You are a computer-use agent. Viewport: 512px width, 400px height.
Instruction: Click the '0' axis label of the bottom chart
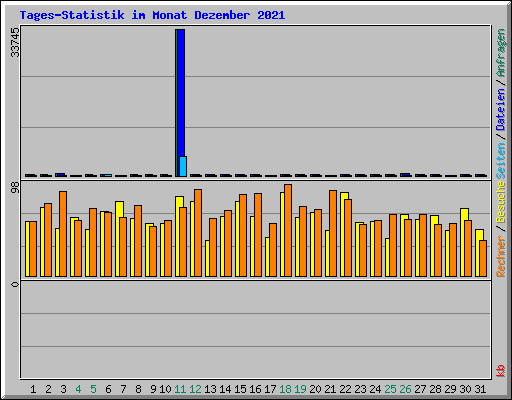point(15,284)
